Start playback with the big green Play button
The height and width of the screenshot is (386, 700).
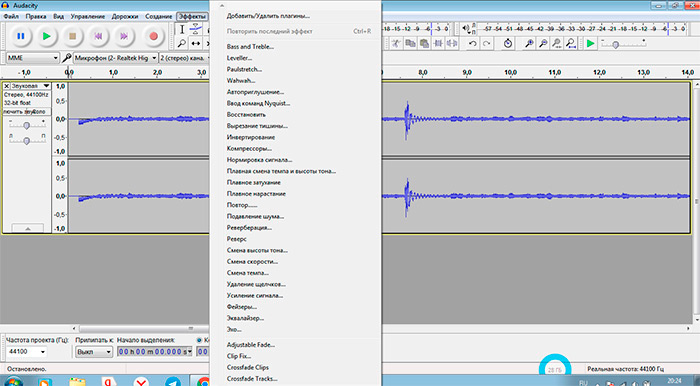46,36
